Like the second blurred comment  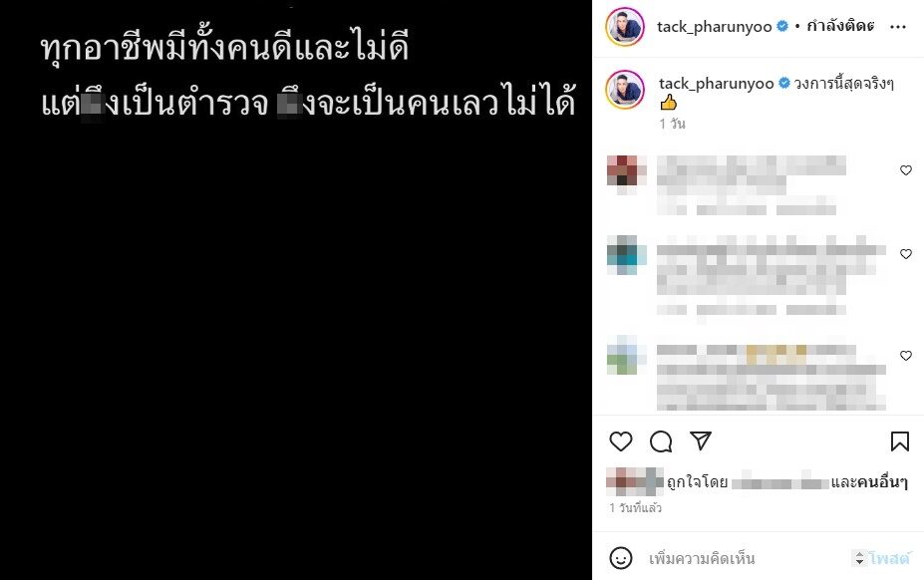(x=906, y=254)
